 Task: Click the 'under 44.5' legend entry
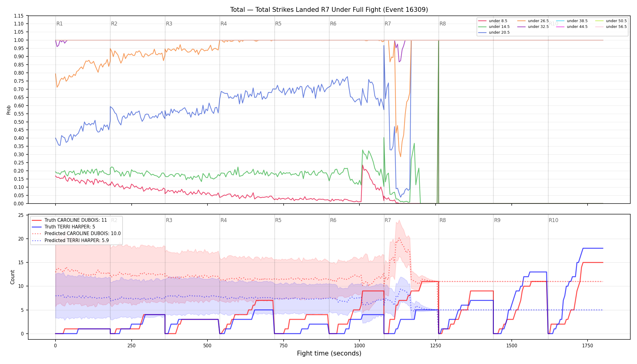tap(572, 27)
